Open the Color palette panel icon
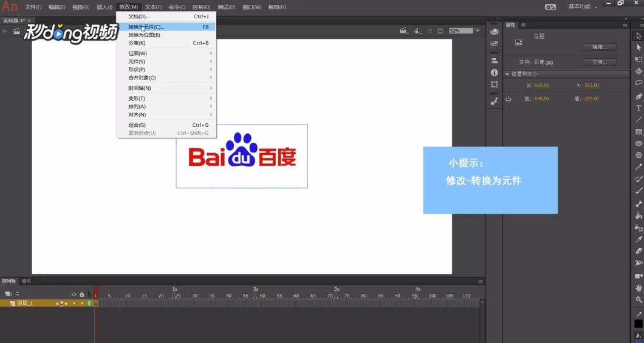This screenshot has width=644, height=343. [495, 32]
